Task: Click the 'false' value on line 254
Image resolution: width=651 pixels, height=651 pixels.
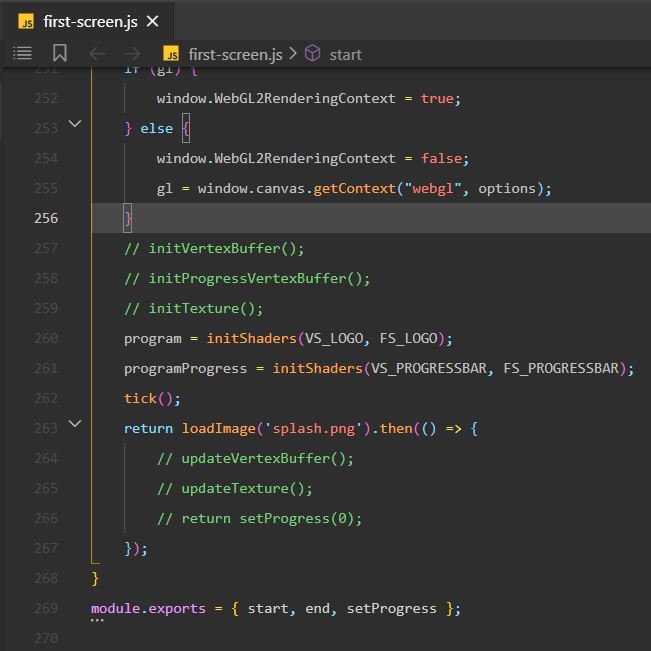Action: tap(441, 159)
